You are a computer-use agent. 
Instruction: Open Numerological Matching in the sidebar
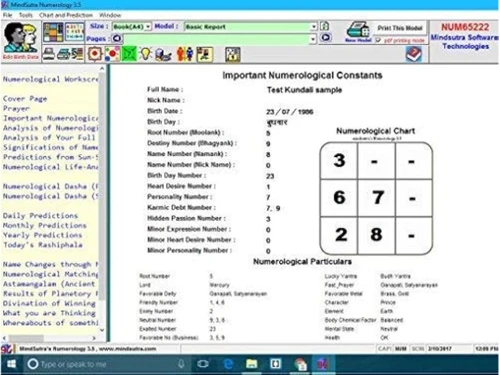[x=51, y=274]
